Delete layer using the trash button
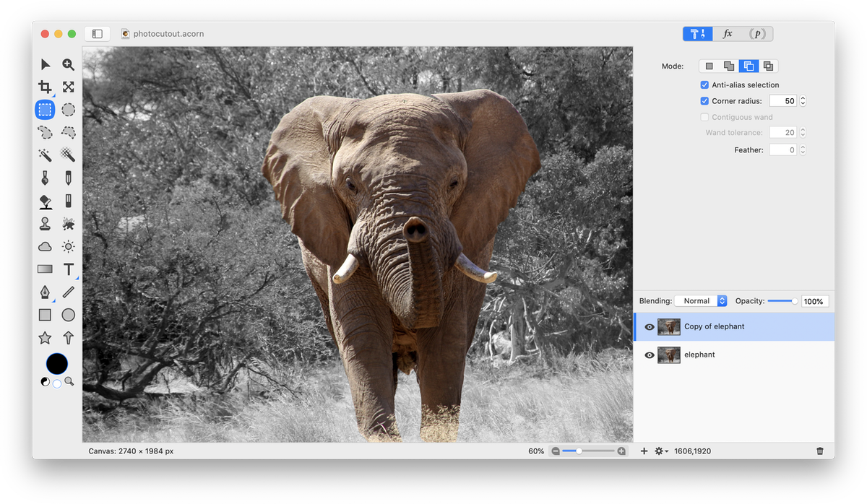The width and height of the screenshot is (867, 504). click(x=819, y=451)
